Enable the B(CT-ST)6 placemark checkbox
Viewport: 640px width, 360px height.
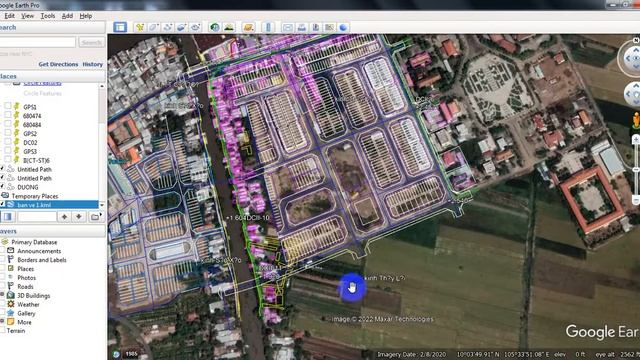click(7, 160)
